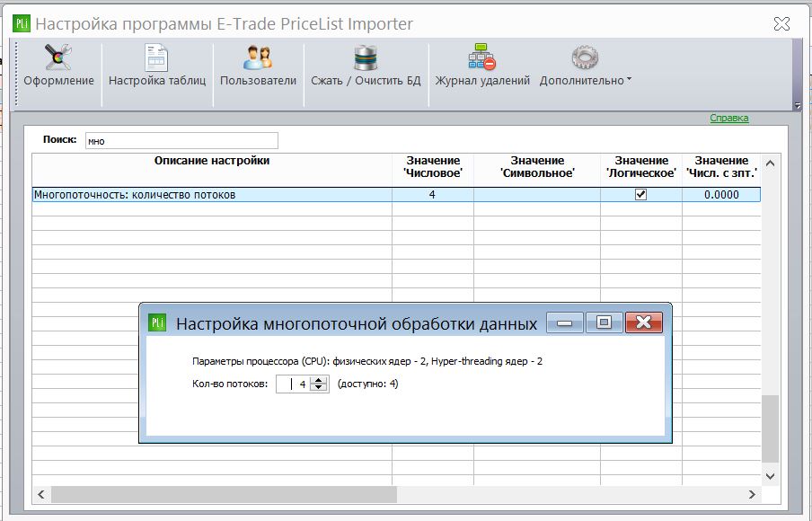This screenshot has width=812, height=521.
Task: Click the toolbar overflow arrow at right edge
Action: [x=798, y=106]
